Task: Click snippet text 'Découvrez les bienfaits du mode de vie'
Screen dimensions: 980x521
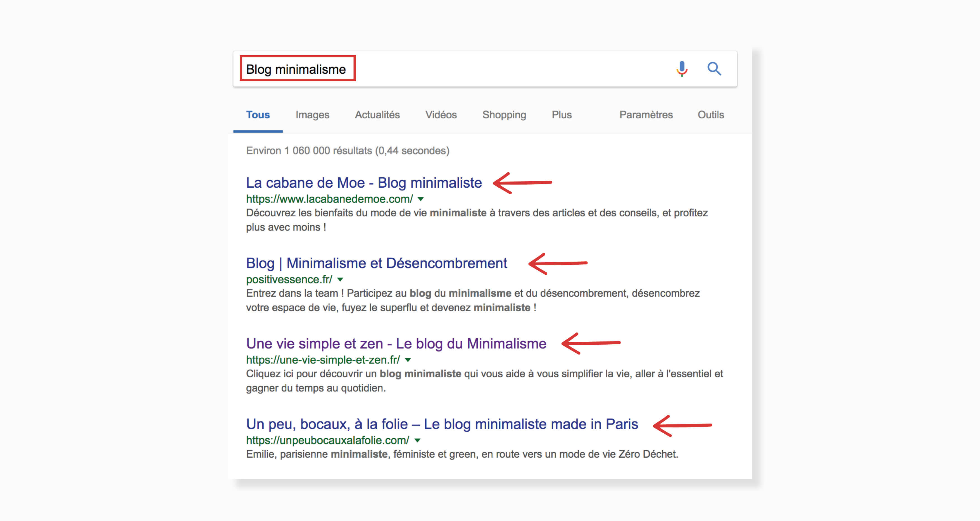Action: coord(336,213)
